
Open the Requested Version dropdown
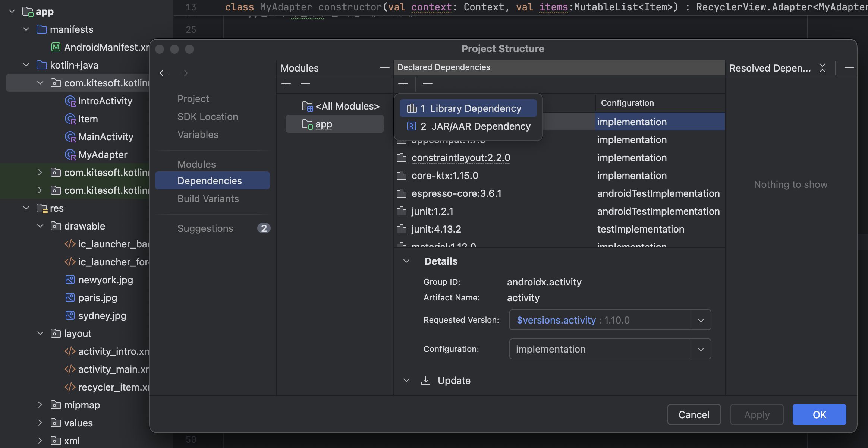(701, 320)
